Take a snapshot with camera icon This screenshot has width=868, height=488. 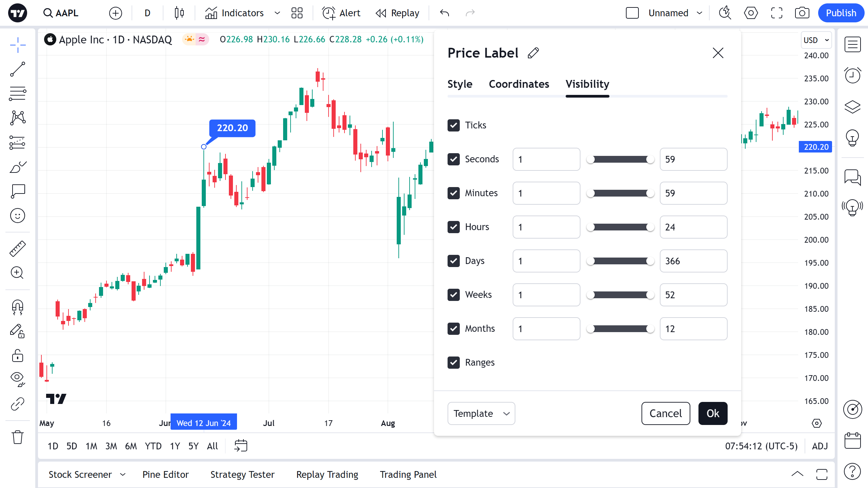pos(802,13)
